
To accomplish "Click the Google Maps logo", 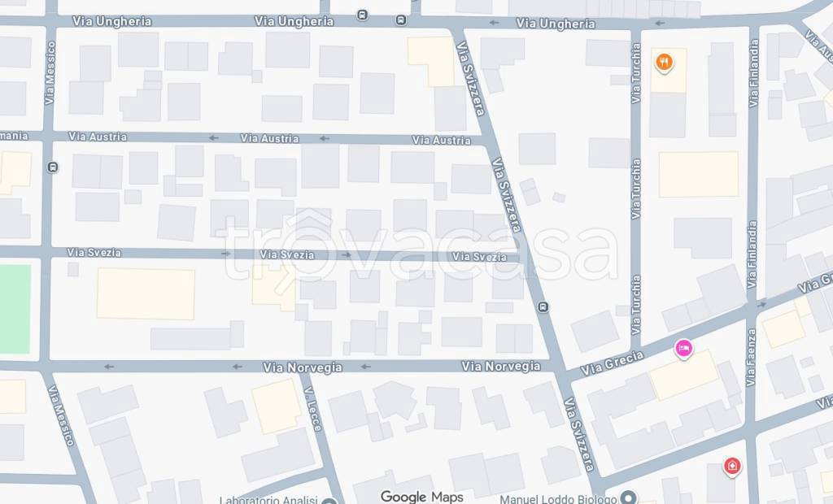I will coord(422,497).
